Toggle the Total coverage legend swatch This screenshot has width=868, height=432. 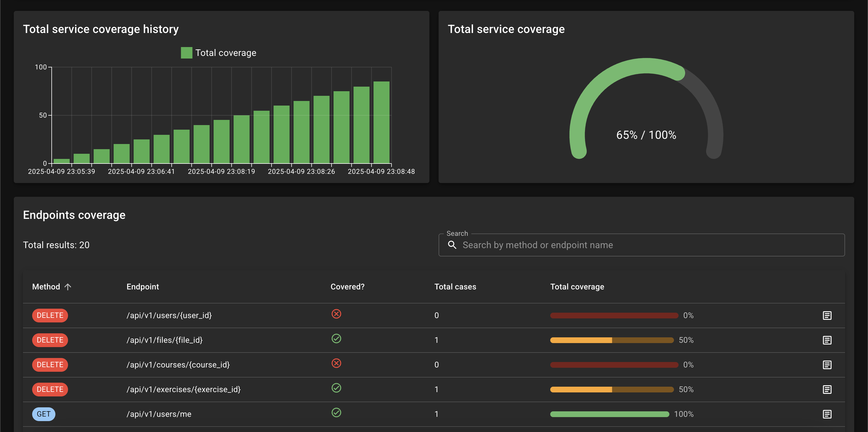click(186, 53)
